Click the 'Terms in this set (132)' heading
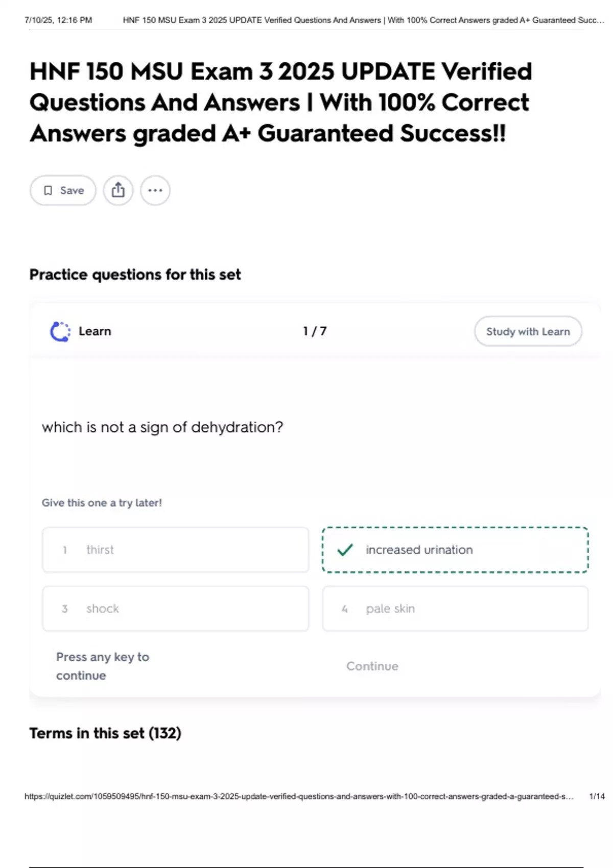613x868 pixels. [105, 733]
